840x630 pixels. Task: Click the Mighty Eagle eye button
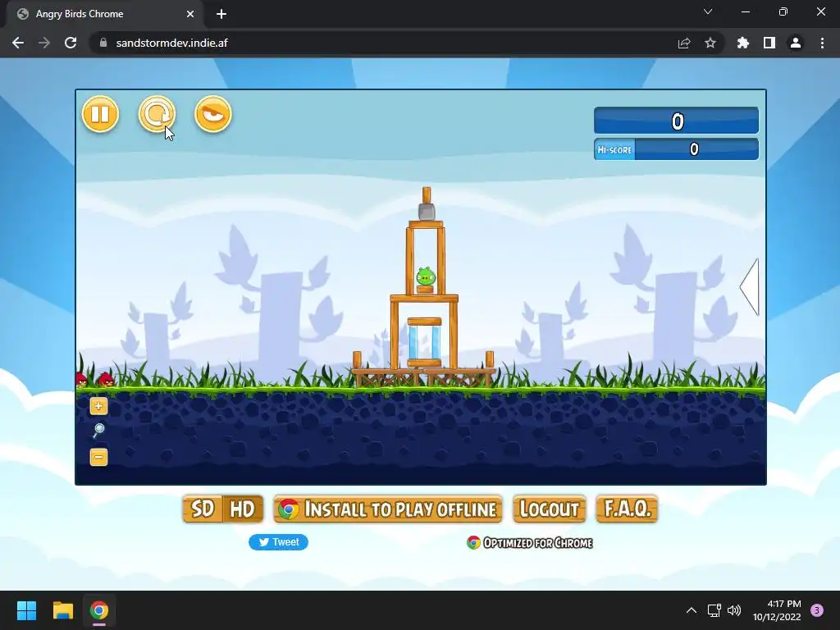212,114
